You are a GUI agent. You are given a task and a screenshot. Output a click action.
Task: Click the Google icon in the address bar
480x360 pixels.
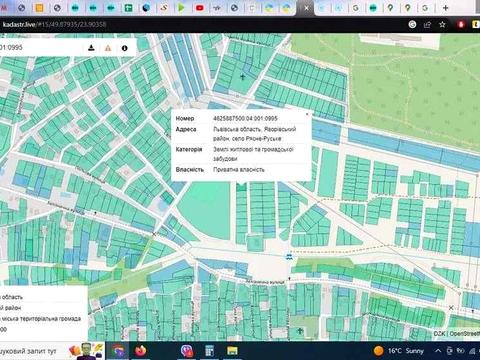pyautogui.click(x=412, y=24)
